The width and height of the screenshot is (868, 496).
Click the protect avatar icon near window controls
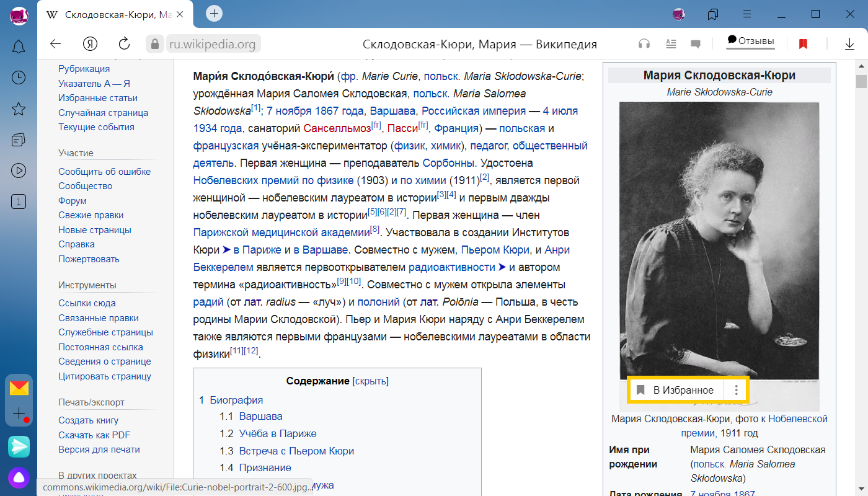[x=679, y=14]
